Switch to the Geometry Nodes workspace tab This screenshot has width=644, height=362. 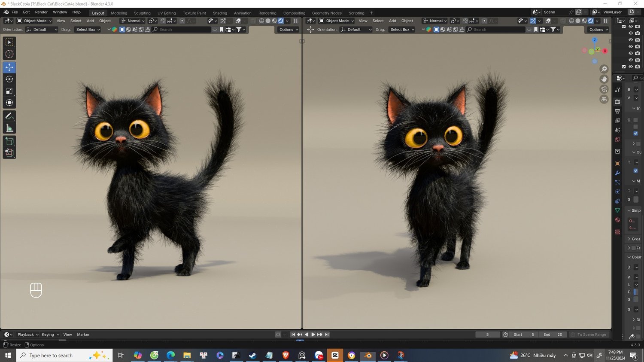(x=327, y=13)
